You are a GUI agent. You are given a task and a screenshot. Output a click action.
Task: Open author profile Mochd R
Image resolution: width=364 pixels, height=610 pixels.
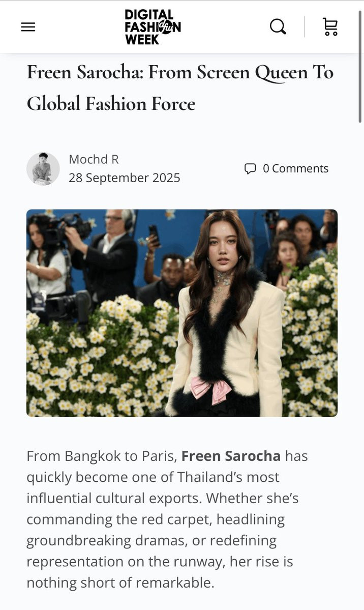pyautogui.click(x=94, y=159)
